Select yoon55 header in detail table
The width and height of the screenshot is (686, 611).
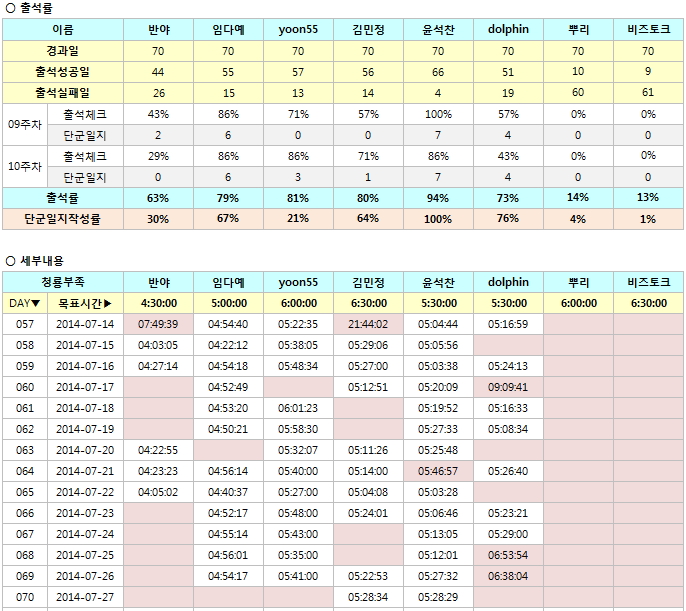(x=298, y=282)
